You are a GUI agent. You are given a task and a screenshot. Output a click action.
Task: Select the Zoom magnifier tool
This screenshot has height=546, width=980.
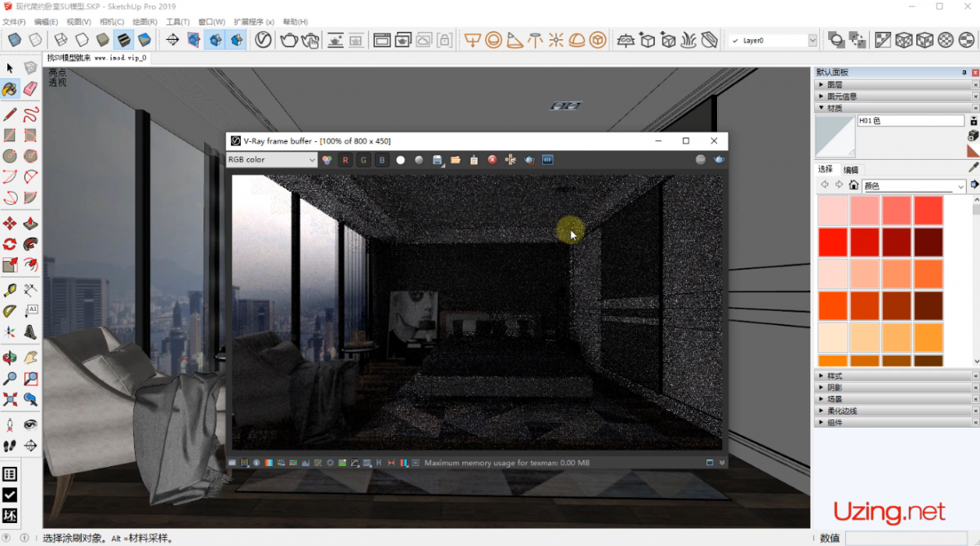(10, 379)
